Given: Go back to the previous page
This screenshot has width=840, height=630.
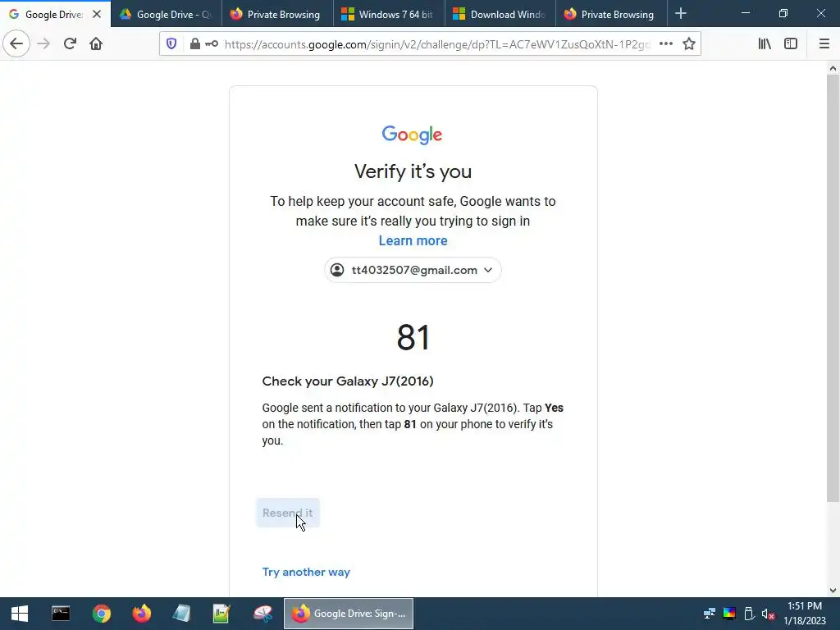Looking at the screenshot, I should coord(16,44).
